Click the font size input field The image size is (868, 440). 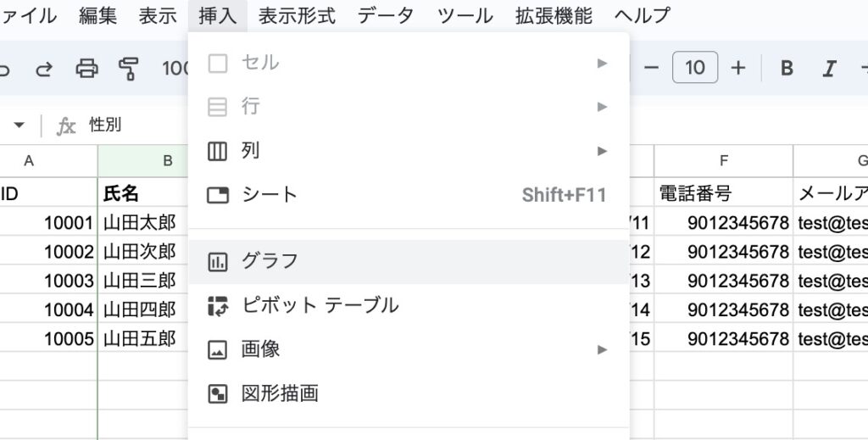pos(695,69)
